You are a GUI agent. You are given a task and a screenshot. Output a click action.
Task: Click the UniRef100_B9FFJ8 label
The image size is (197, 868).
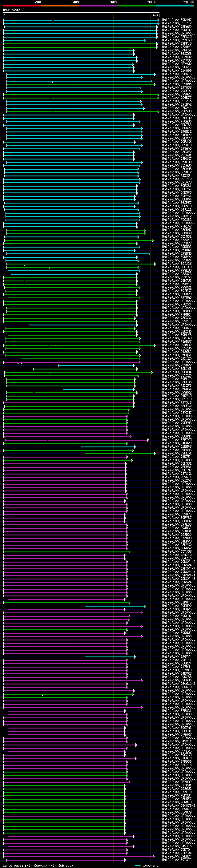177,43
